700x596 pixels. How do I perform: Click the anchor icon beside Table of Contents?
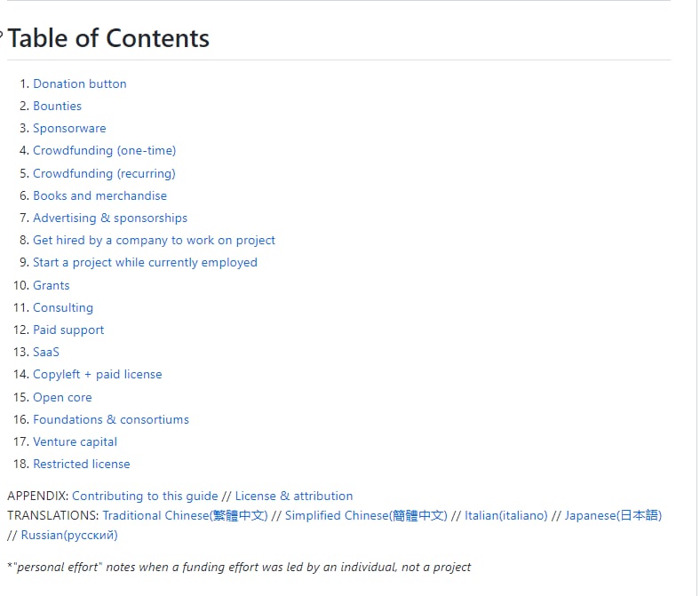click(x=2, y=37)
